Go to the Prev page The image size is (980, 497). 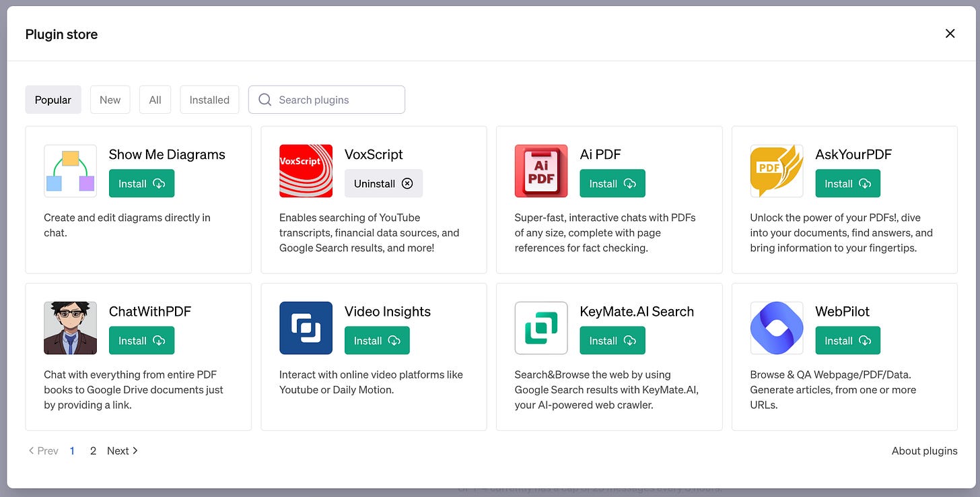[43, 451]
